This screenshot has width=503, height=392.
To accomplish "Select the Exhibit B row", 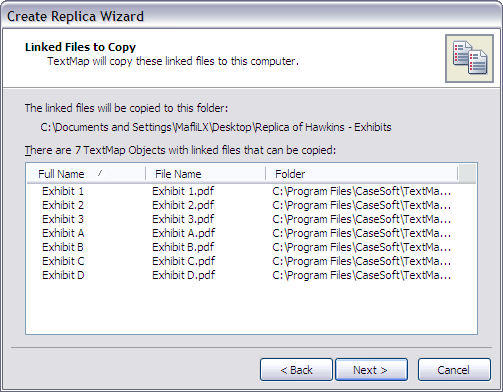I will click(x=251, y=247).
